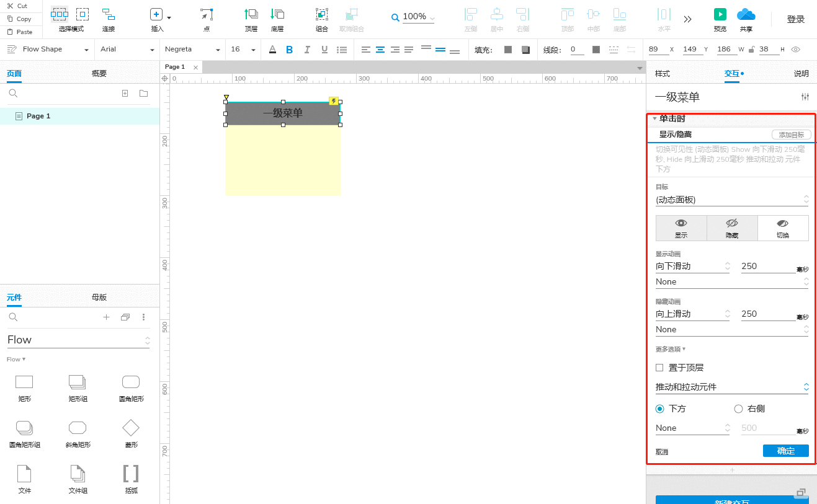Click the bullet list icon

pyautogui.click(x=342, y=50)
